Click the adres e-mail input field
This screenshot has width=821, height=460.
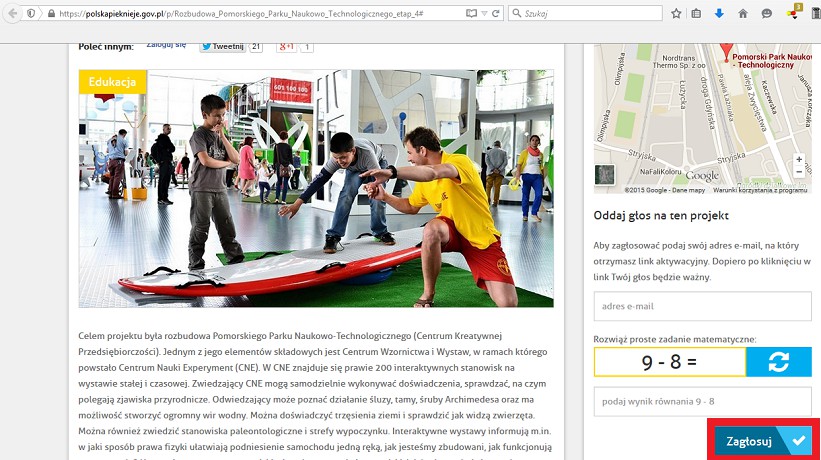point(701,306)
